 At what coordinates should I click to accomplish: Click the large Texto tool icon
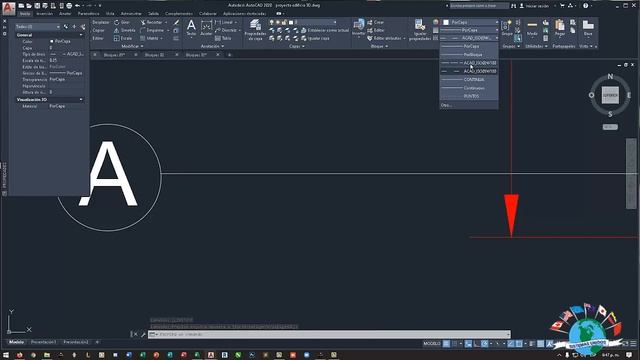[191, 28]
